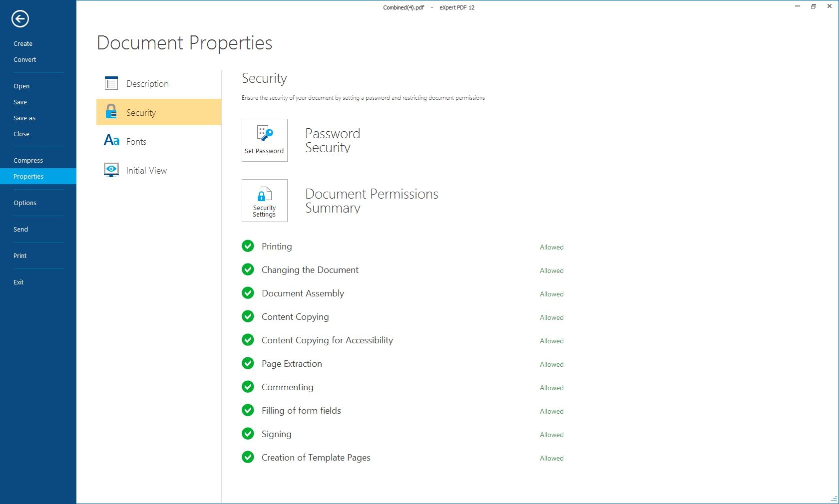
Task: Restore down the application window
Action: tap(814, 6)
